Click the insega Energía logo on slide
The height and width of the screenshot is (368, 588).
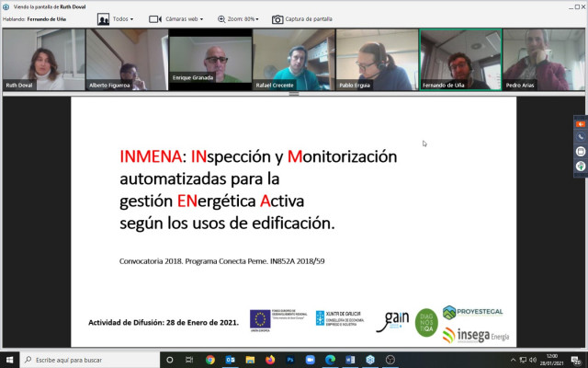point(476,335)
